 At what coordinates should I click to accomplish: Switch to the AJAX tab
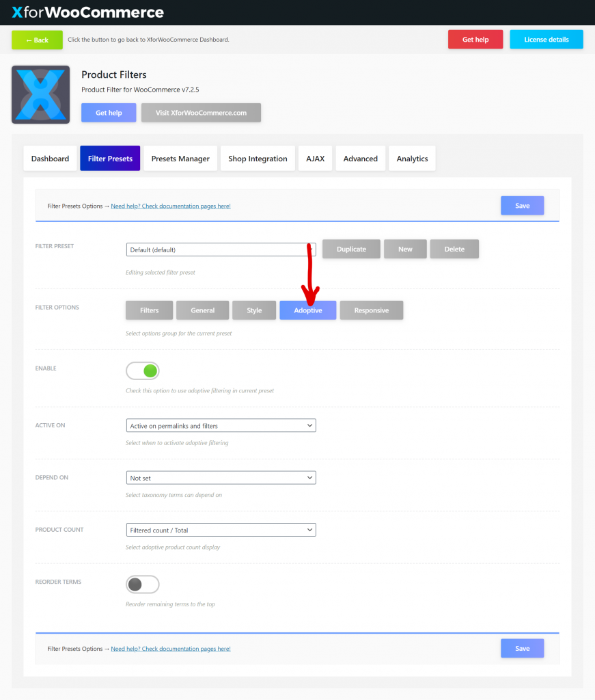click(316, 159)
